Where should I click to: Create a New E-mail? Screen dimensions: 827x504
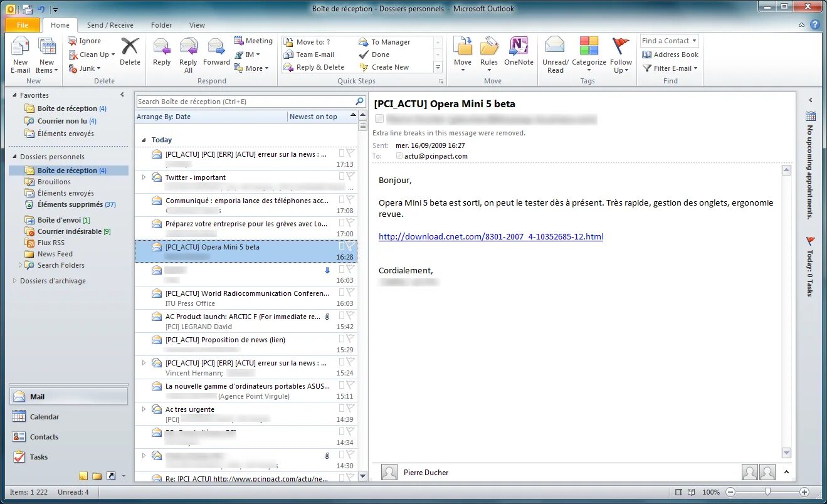point(20,55)
